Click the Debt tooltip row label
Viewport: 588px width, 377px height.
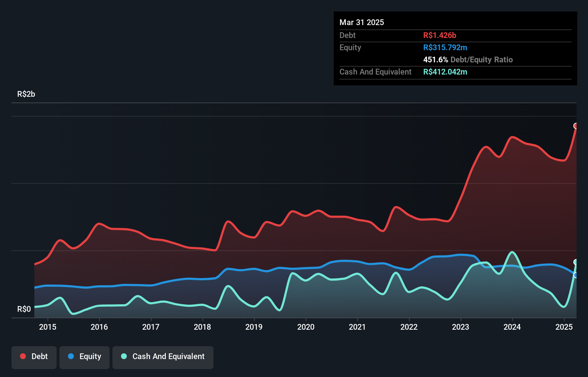coord(347,35)
